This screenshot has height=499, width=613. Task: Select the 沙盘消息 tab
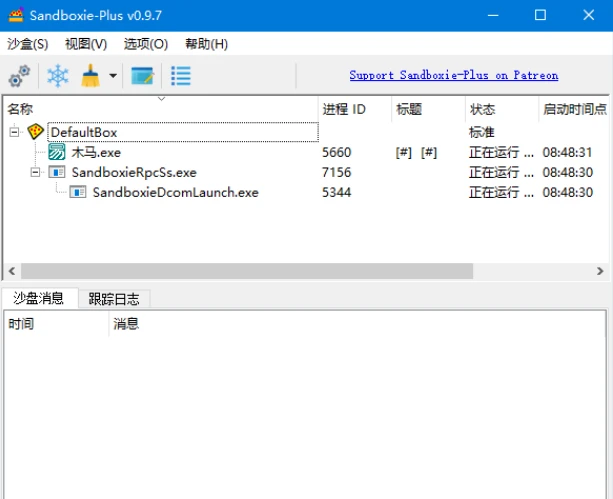click(x=39, y=298)
